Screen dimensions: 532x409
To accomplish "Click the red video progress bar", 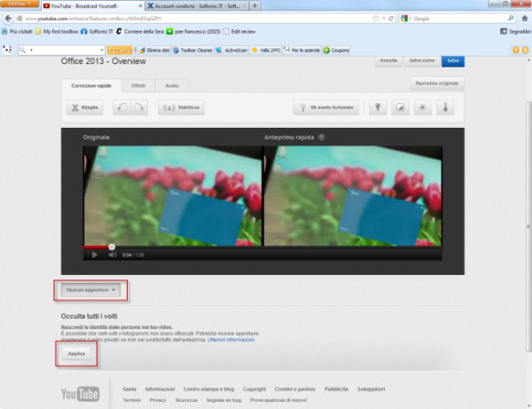I will [97, 247].
